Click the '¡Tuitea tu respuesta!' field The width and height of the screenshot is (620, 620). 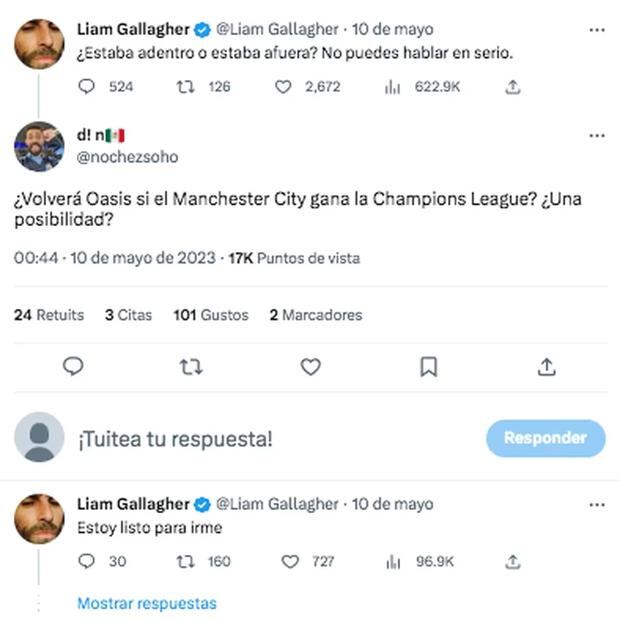point(175,439)
